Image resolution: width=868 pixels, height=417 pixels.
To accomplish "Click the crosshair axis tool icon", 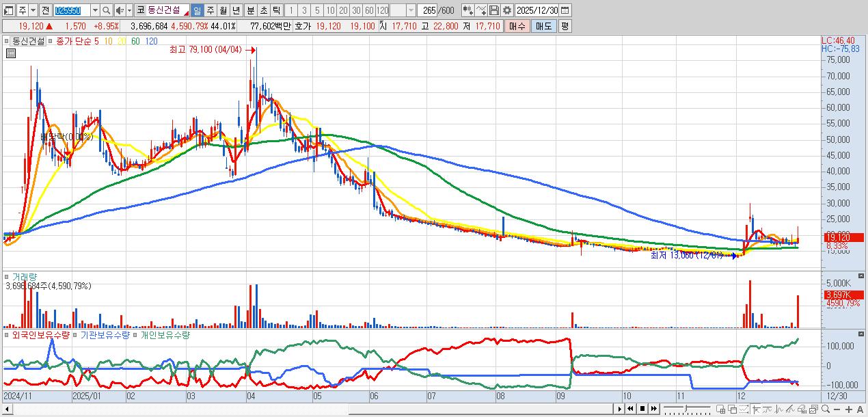I will pyautogui.click(x=757, y=409).
